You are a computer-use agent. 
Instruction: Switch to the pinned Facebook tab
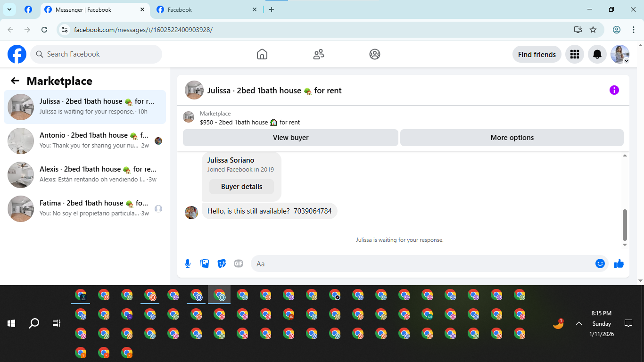click(28, 9)
